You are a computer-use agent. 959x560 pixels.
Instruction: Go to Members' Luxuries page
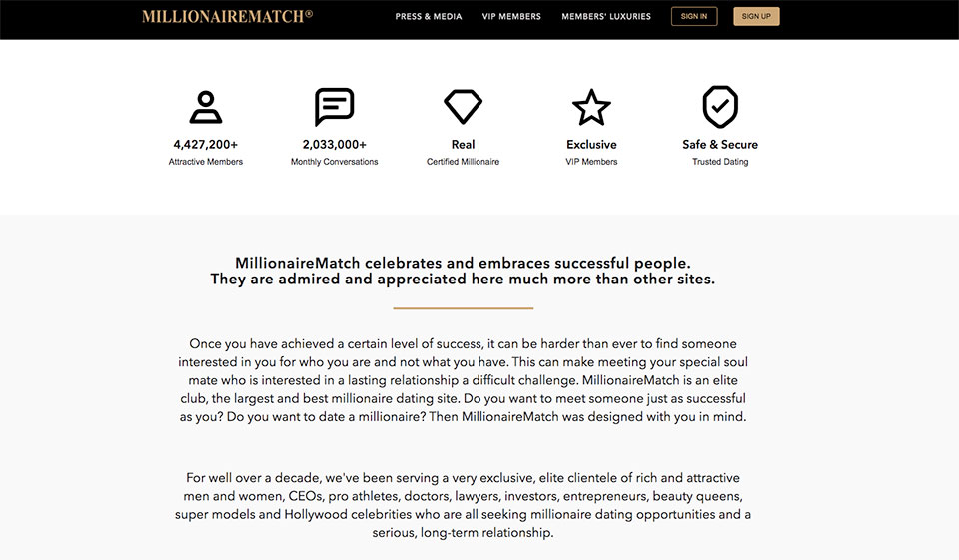click(x=606, y=17)
